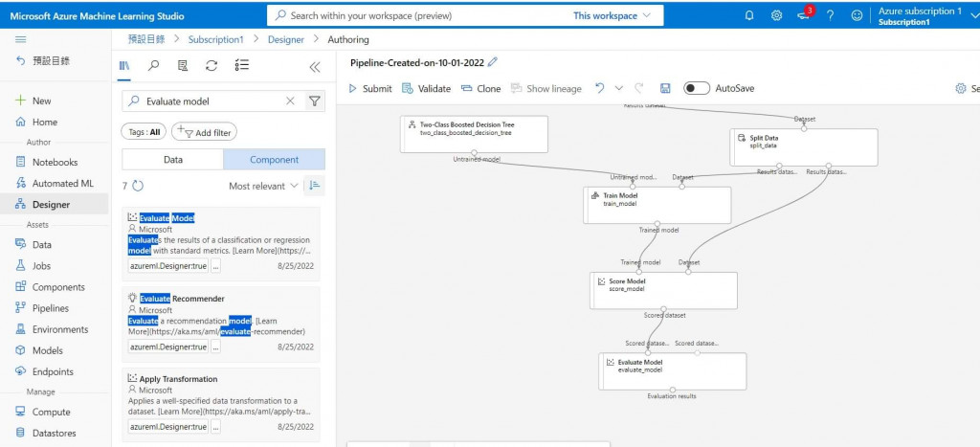Screen dimensions: 980x447
Task: Open Datastores in the sidebar
Action: (x=55, y=434)
